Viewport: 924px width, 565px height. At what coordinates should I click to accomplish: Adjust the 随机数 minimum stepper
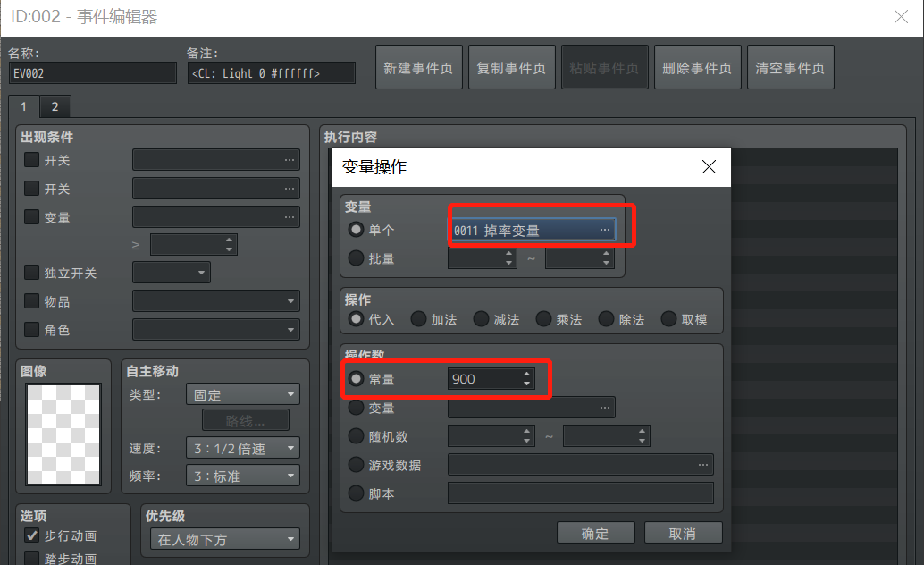tap(527, 436)
